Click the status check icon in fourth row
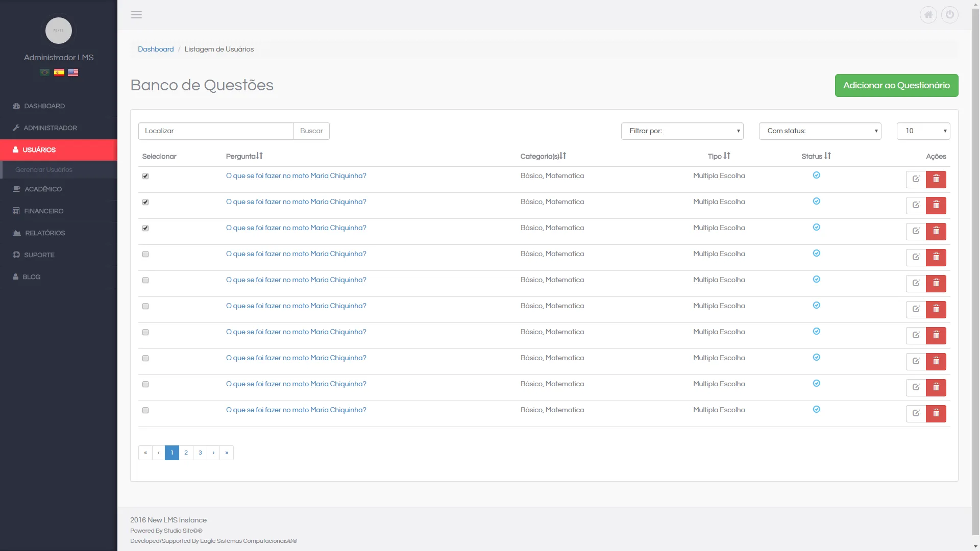Screen dimensions: 980x551 817,254
